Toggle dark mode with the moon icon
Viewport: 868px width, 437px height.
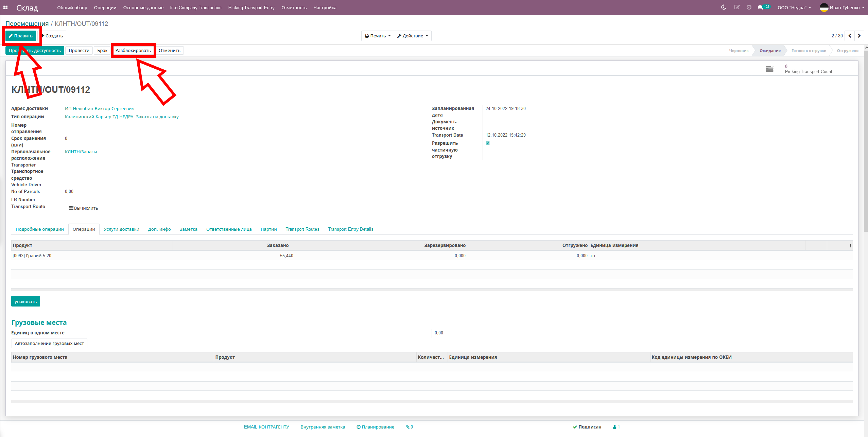[724, 7]
